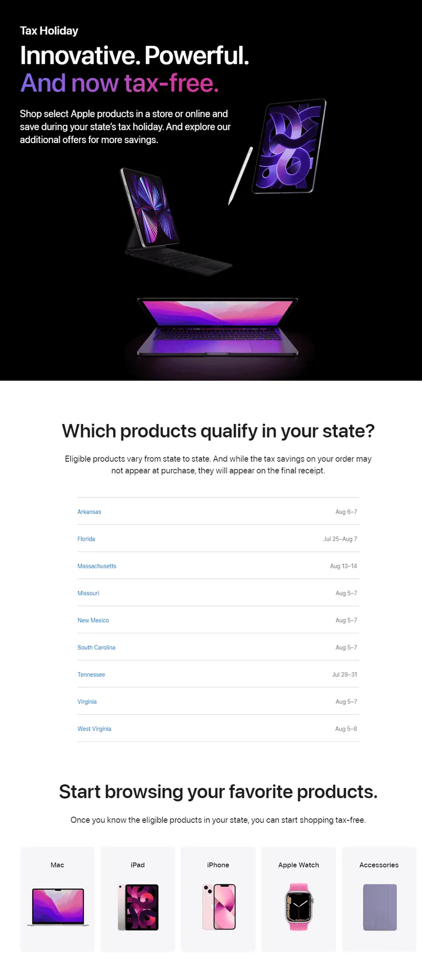Open the Virginia state link

pos(87,702)
